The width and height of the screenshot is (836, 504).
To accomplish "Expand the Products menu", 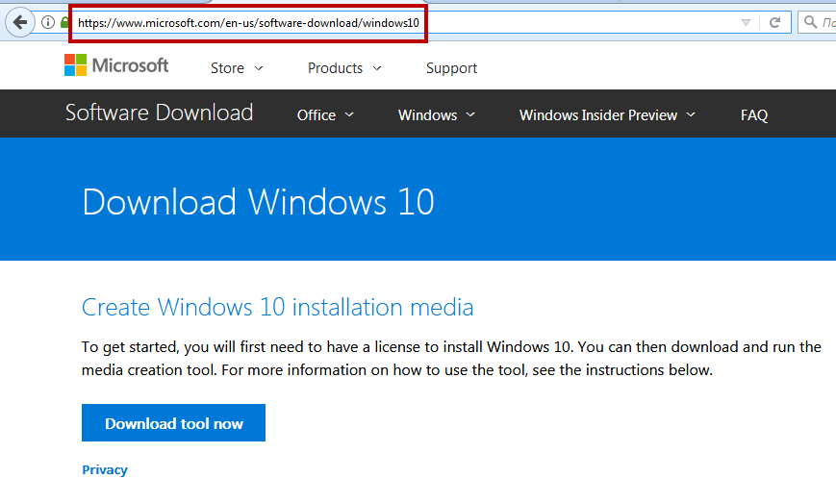I will pos(344,68).
